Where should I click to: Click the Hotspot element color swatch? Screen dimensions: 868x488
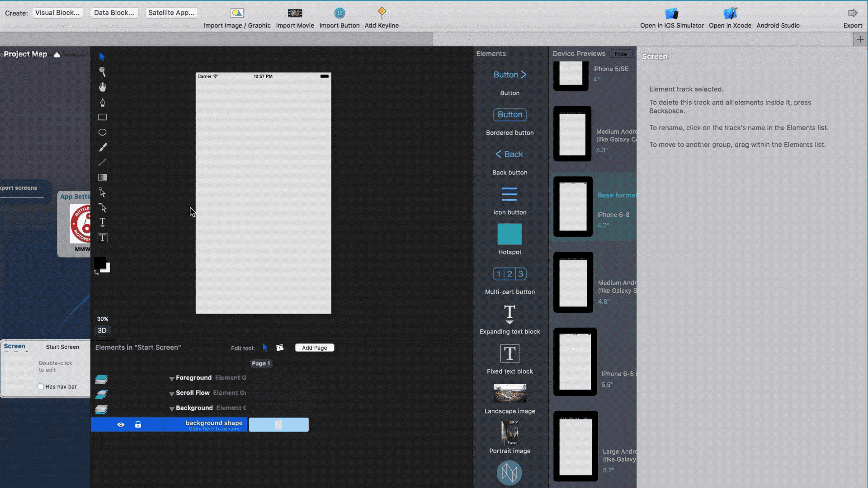509,234
